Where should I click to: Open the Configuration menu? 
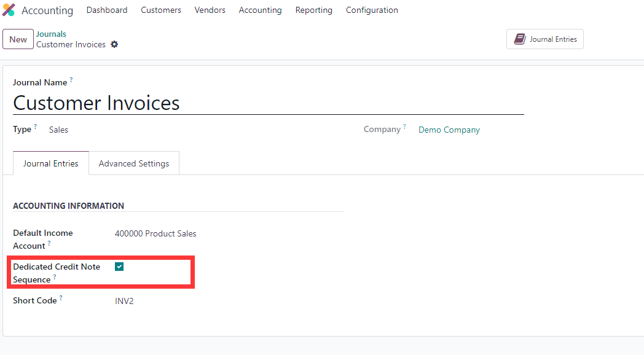(x=372, y=10)
